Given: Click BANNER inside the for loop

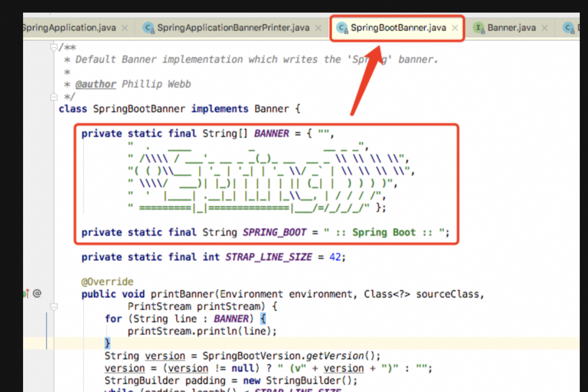Looking at the screenshot, I should click(231, 319).
